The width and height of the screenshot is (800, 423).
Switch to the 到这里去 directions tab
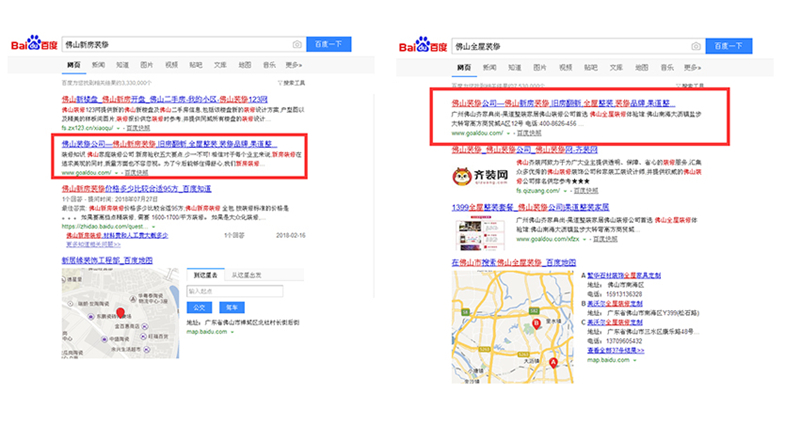(206, 275)
